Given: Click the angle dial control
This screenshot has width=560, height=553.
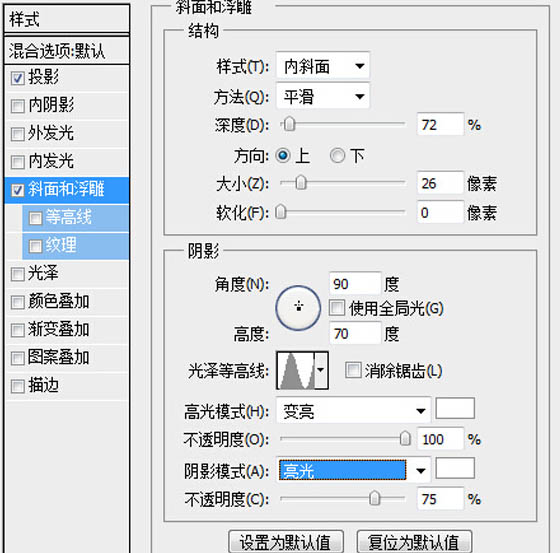Looking at the screenshot, I should [x=298, y=308].
